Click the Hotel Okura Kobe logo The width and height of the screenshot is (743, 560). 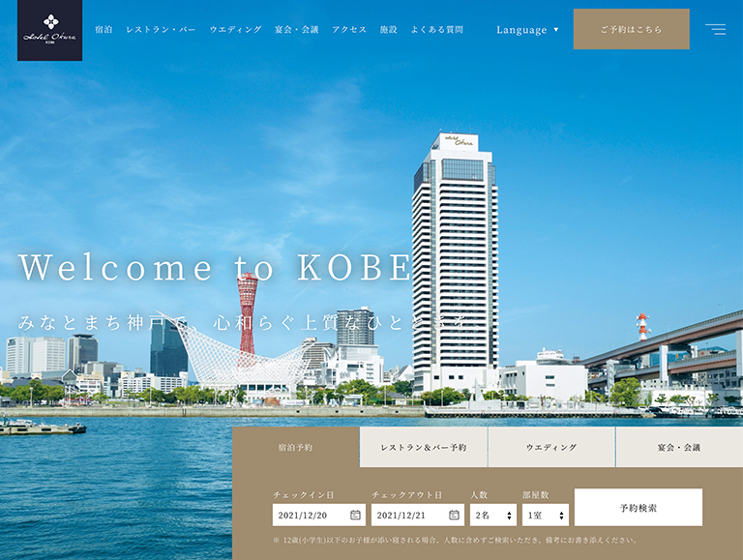[49, 30]
